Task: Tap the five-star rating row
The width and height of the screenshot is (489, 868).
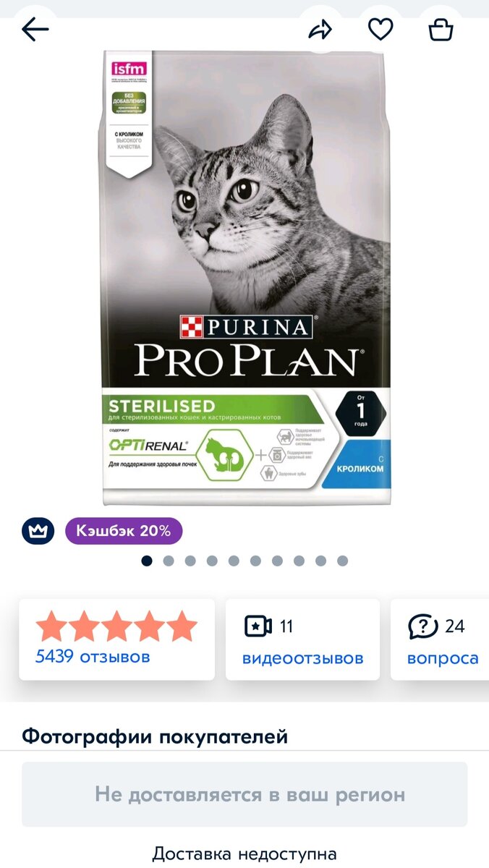Action: click(116, 626)
